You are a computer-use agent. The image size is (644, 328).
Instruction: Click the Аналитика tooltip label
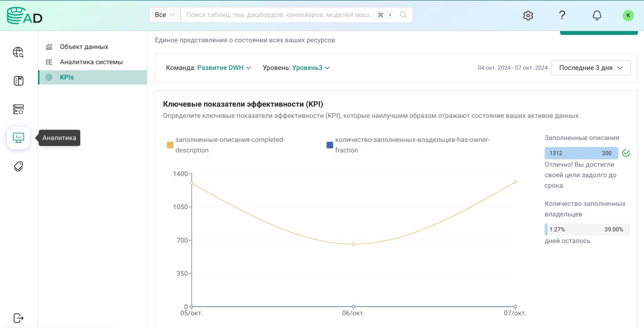point(59,138)
